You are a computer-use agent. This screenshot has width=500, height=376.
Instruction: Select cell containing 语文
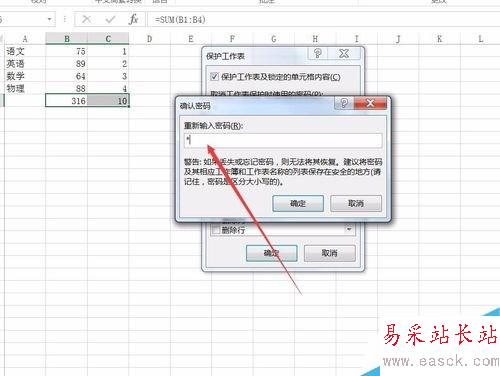[25, 51]
